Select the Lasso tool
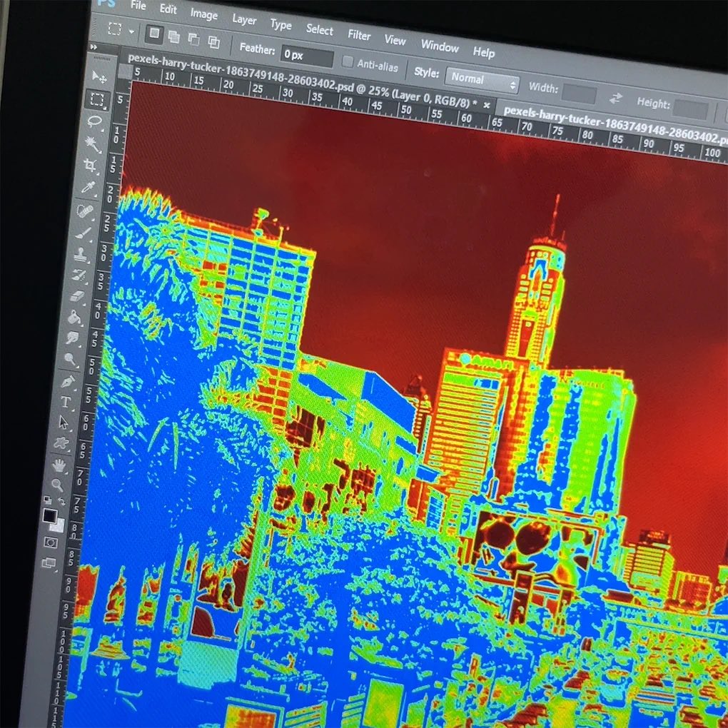 pyautogui.click(x=94, y=122)
